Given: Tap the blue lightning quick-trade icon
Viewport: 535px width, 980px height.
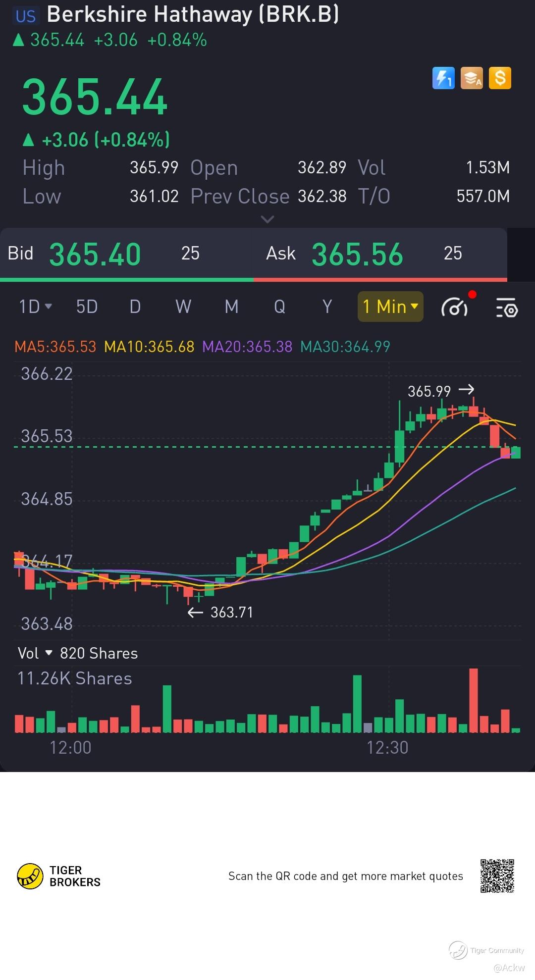Looking at the screenshot, I should tap(443, 78).
